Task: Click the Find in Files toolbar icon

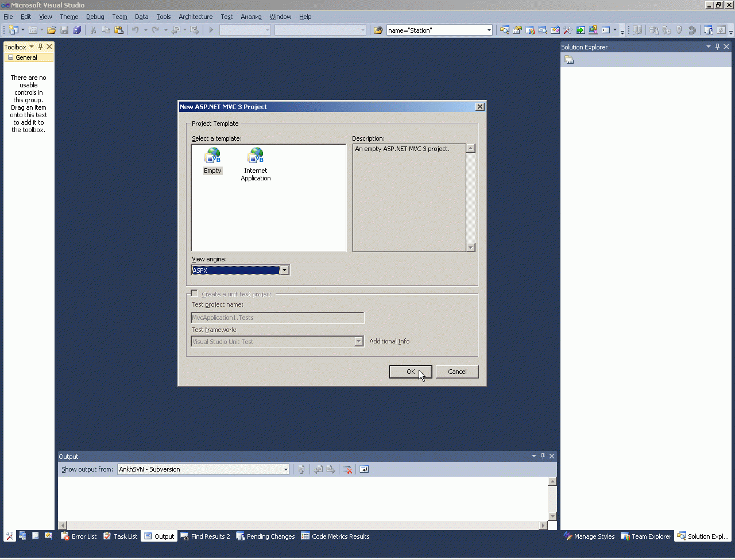Action: pyautogui.click(x=378, y=30)
